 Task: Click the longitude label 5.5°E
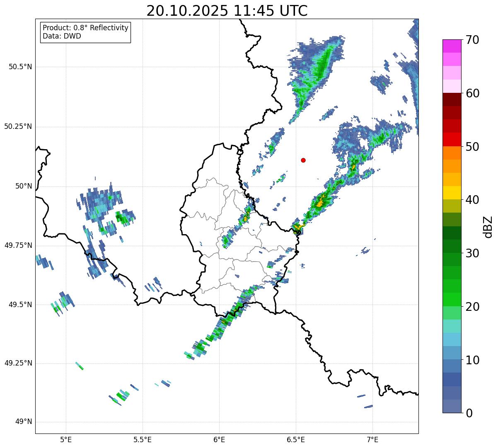coord(143,440)
